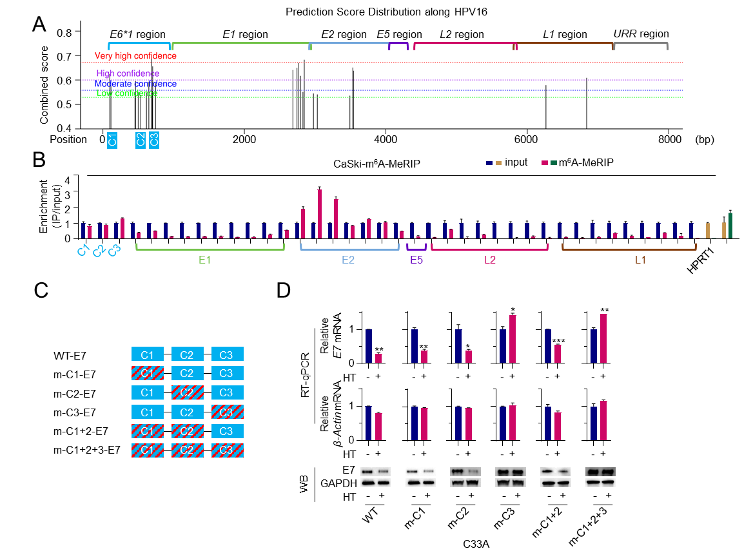
Task: Click the Moderate confidence threshold label
Action: 135,84
